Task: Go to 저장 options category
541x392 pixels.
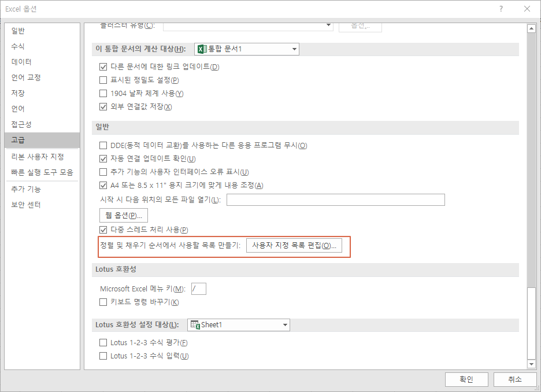Action: coord(42,93)
